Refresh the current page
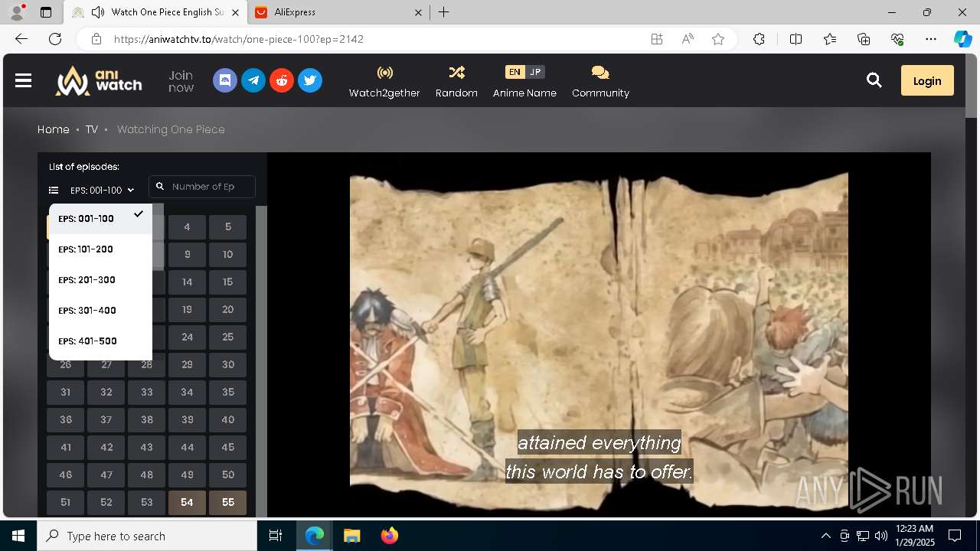The image size is (980, 551). click(55, 39)
